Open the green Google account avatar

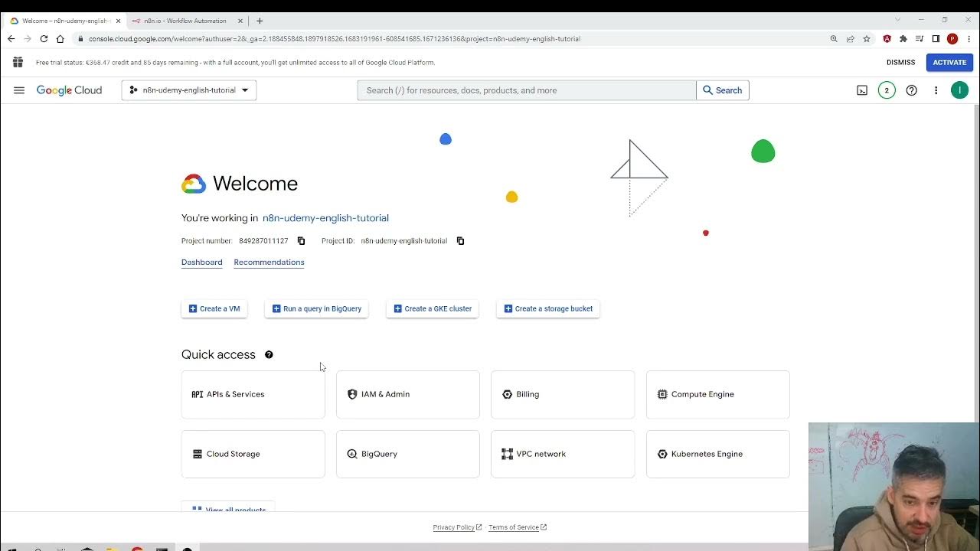pyautogui.click(x=959, y=90)
